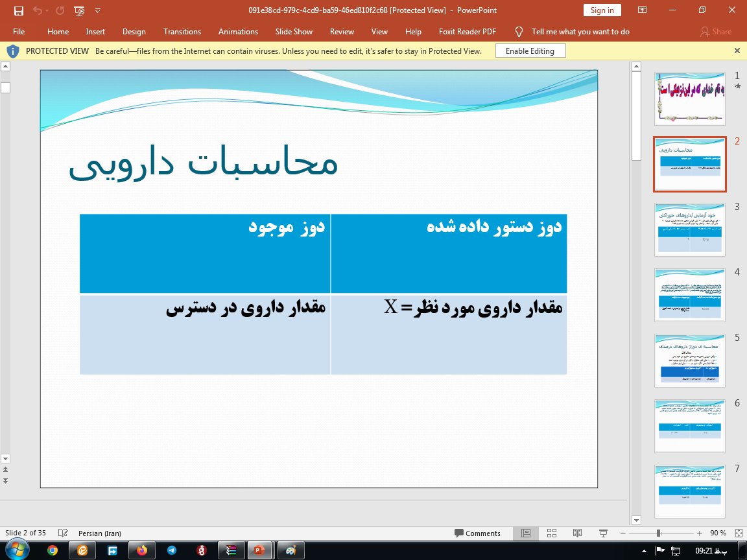Click the Sign in link

(602, 10)
